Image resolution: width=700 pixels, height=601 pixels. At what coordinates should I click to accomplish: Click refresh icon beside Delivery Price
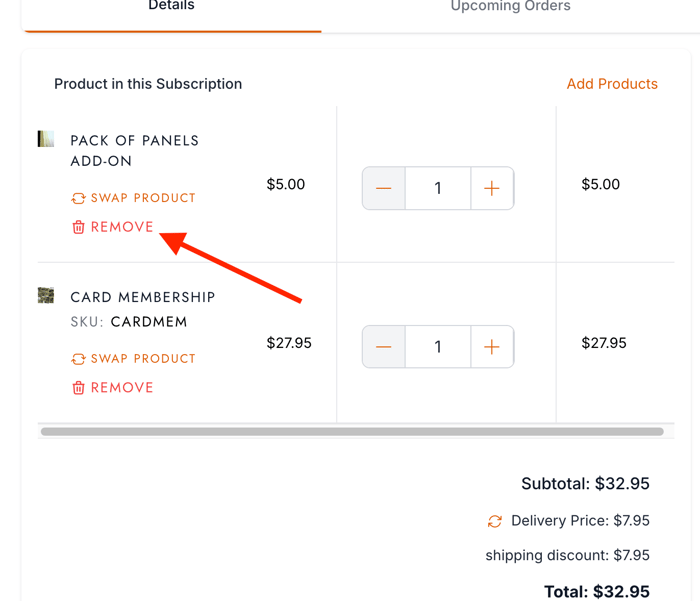click(495, 521)
